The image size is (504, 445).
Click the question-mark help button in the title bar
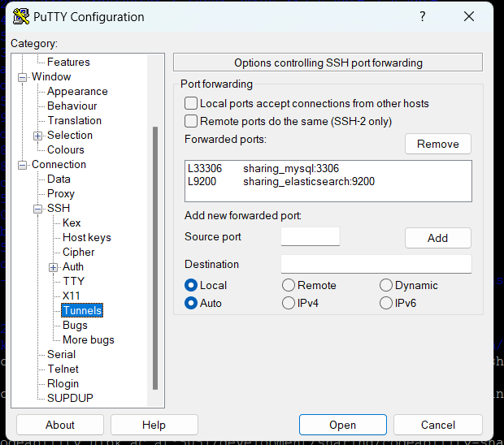click(423, 16)
